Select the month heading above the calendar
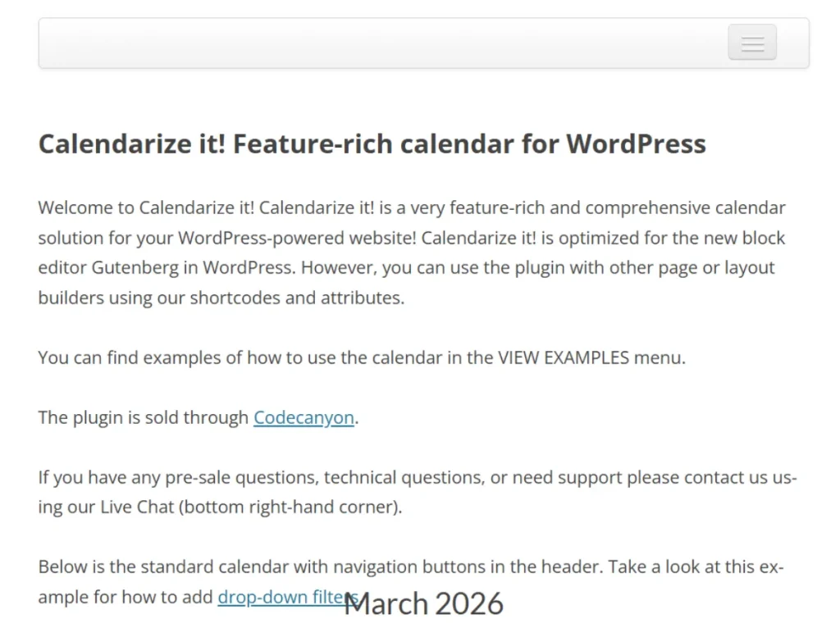Viewport: 840px width, 624px height. (x=423, y=604)
